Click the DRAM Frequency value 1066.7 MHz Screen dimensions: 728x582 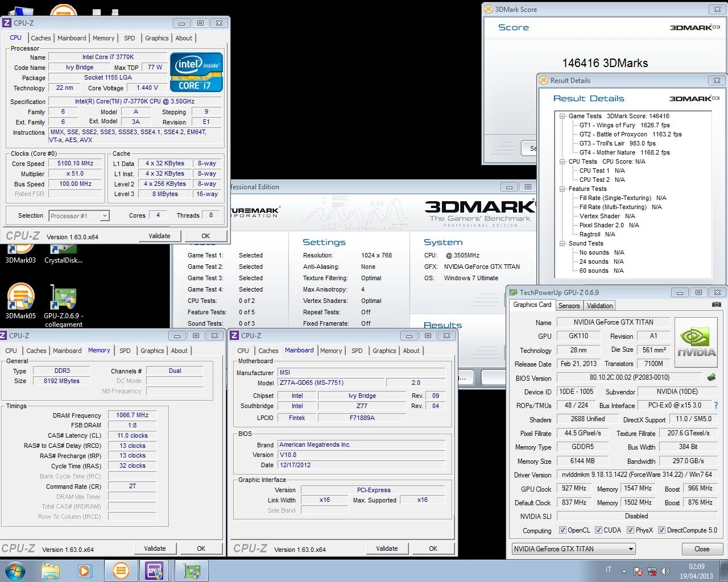132,415
